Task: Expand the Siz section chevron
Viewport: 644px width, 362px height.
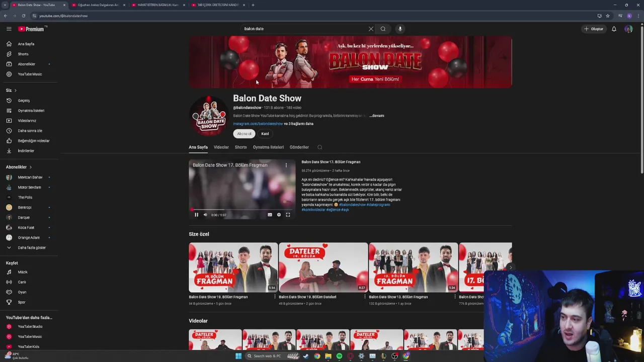Action: tap(15, 90)
